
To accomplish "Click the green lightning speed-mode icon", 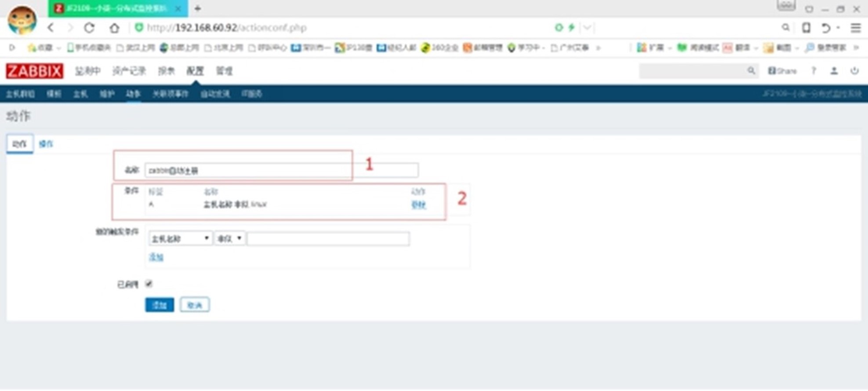I will [x=571, y=28].
